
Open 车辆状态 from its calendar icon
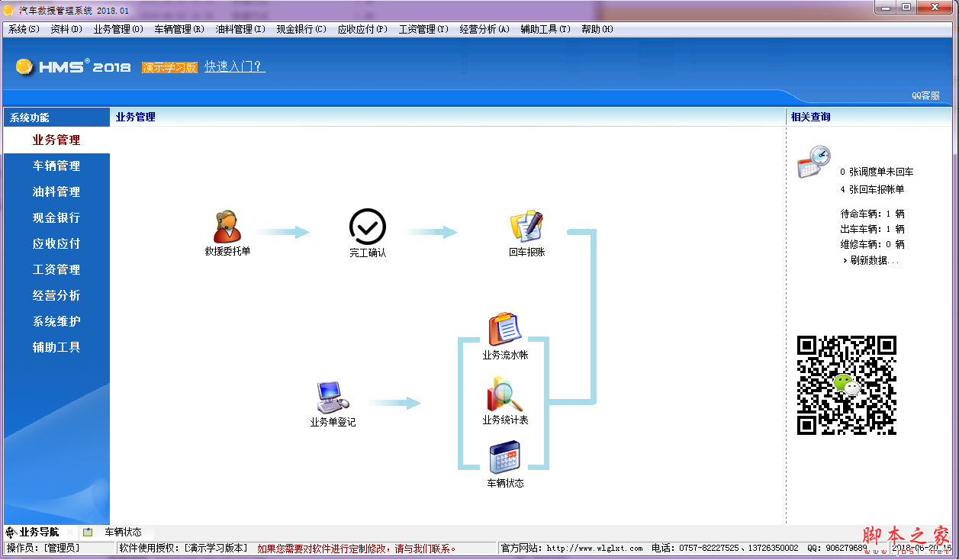pyautogui.click(x=504, y=457)
